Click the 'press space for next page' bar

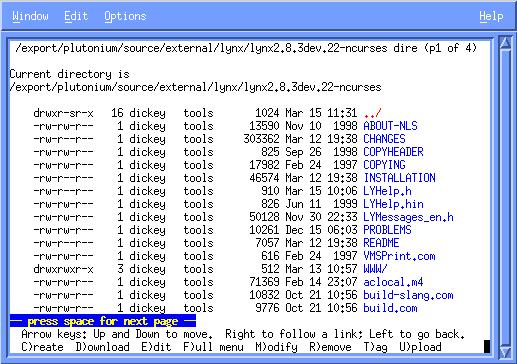point(103,321)
